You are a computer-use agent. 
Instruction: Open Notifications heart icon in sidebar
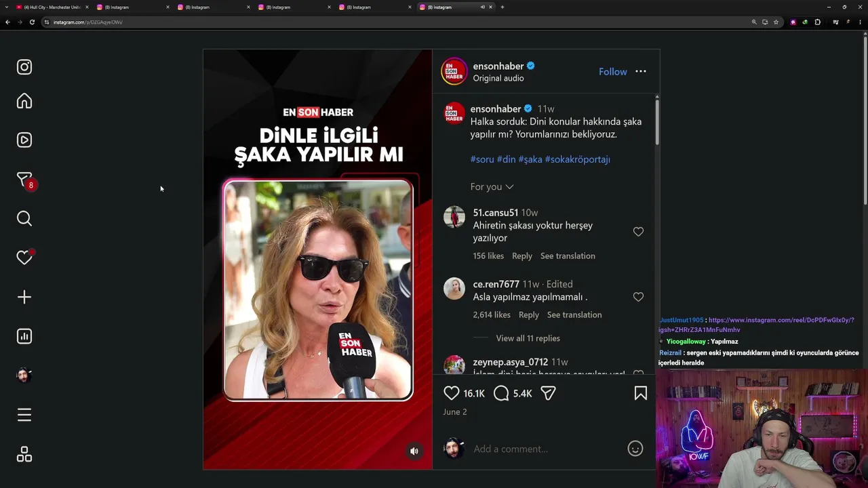click(x=24, y=258)
